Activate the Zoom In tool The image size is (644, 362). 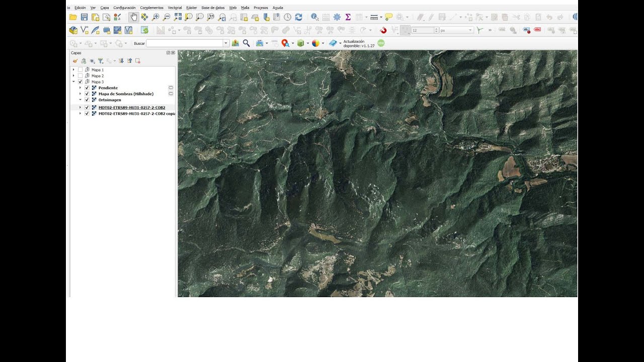[x=155, y=17]
